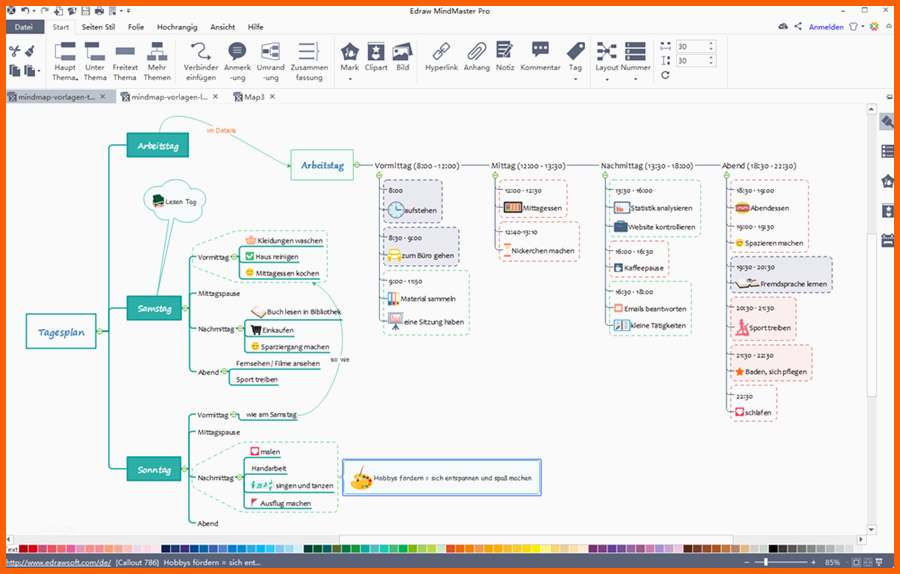
Task: Click the vertical scrollbar down arrow
Action: (x=871, y=529)
